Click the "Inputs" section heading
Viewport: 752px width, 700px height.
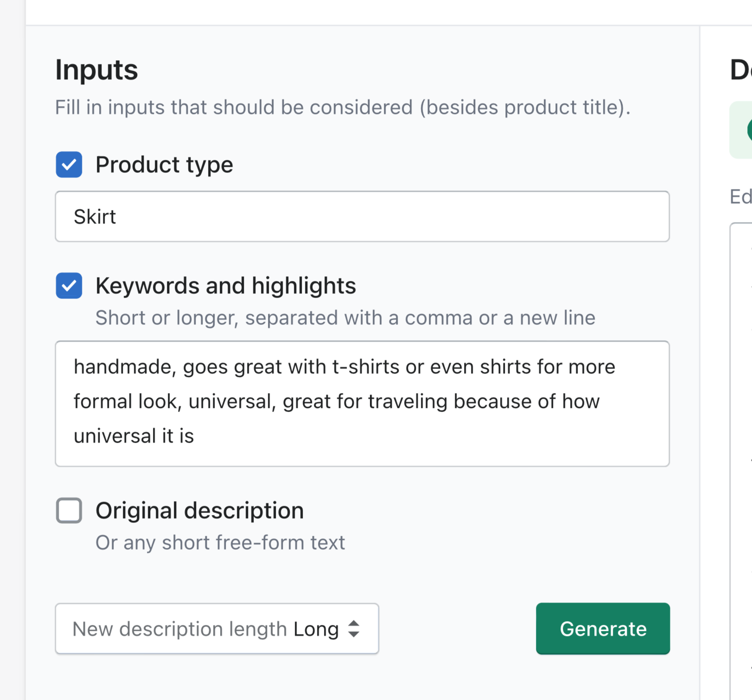(x=96, y=70)
